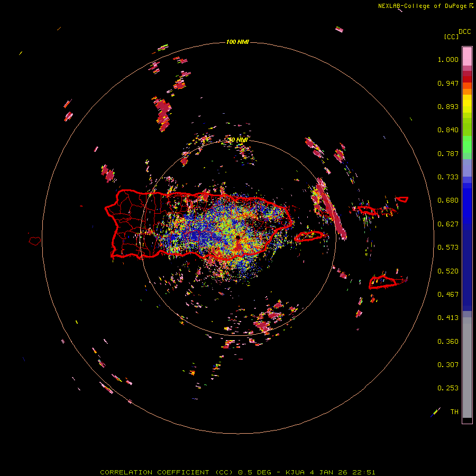Image resolution: width=476 pixels, height=476 pixels.
Task: Click the 0.520 color scale label
Action: pyautogui.click(x=448, y=271)
